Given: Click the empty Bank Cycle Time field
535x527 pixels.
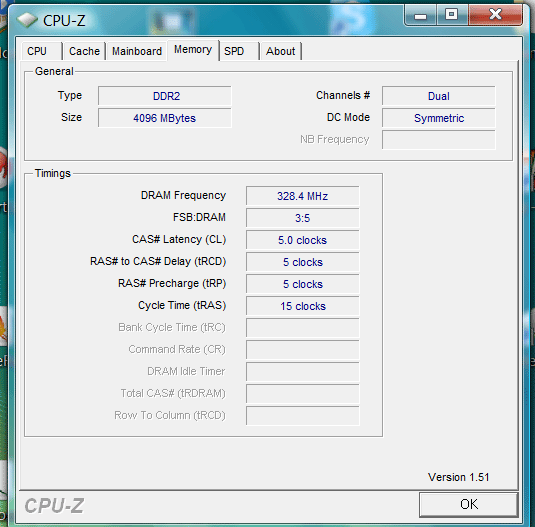Looking at the screenshot, I should 303,328.
